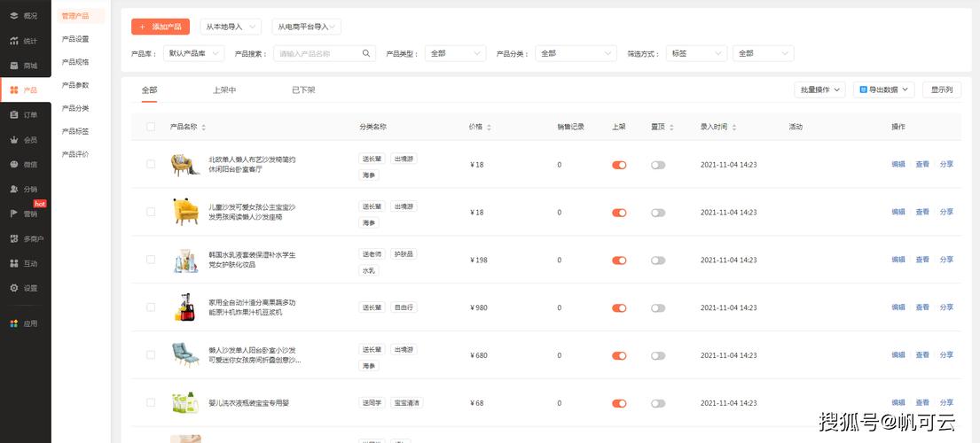
Task: Check the box for 韩国水乳液套装 row
Action: [x=151, y=260]
